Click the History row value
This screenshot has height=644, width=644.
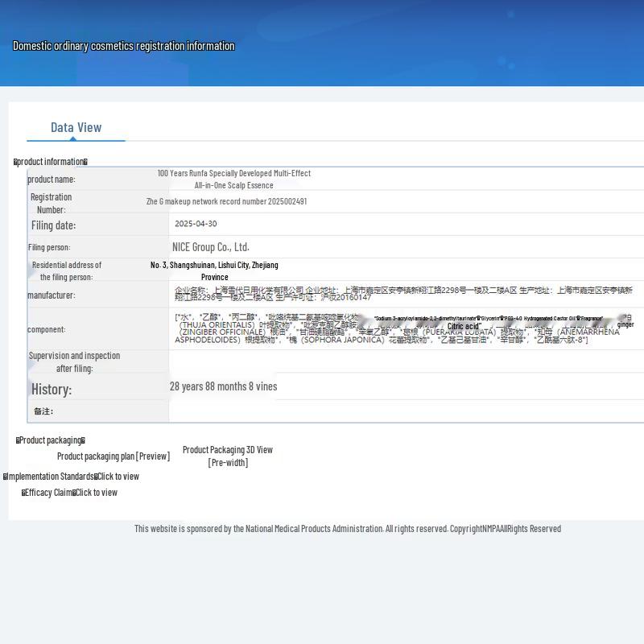click(x=223, y=386)
